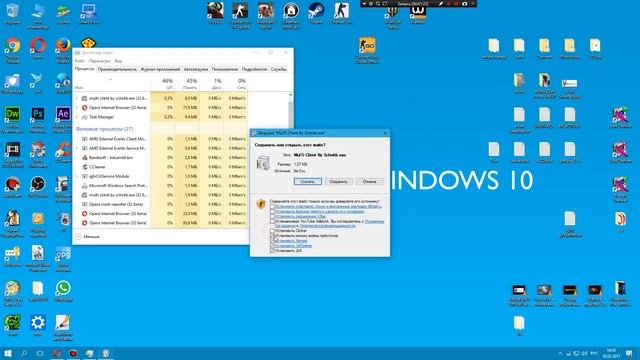Select AMD External Events Client Module row
640x360 pixels.
pos(161,139)
